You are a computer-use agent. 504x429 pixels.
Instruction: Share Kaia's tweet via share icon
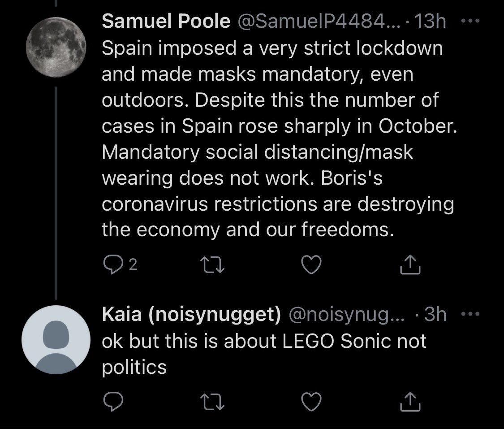click(x=410, y=402)
